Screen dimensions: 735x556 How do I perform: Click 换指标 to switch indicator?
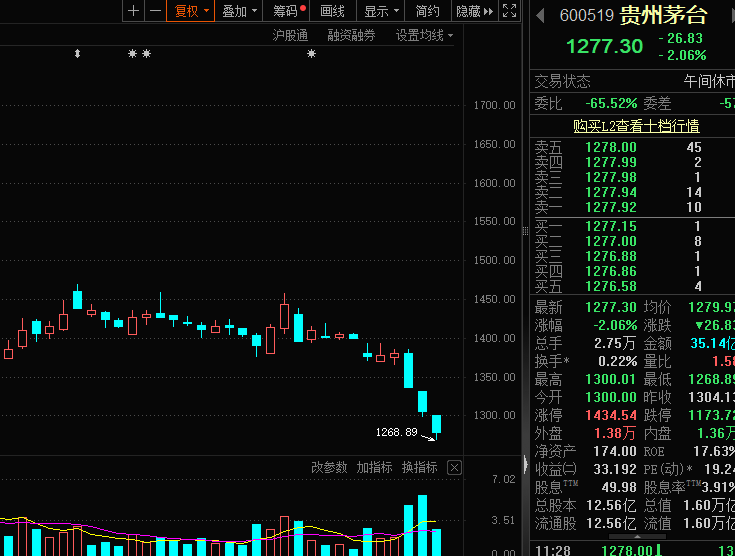tap(420, 467)
